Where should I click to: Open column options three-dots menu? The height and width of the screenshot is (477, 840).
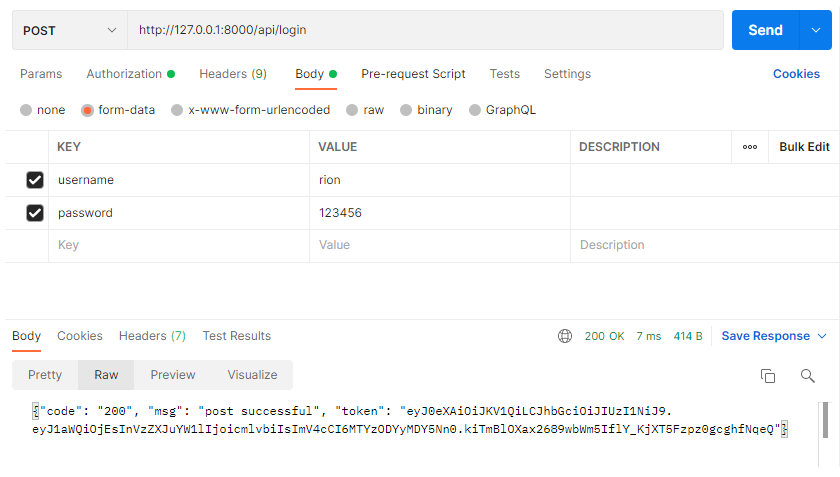[x=750, y=147]
